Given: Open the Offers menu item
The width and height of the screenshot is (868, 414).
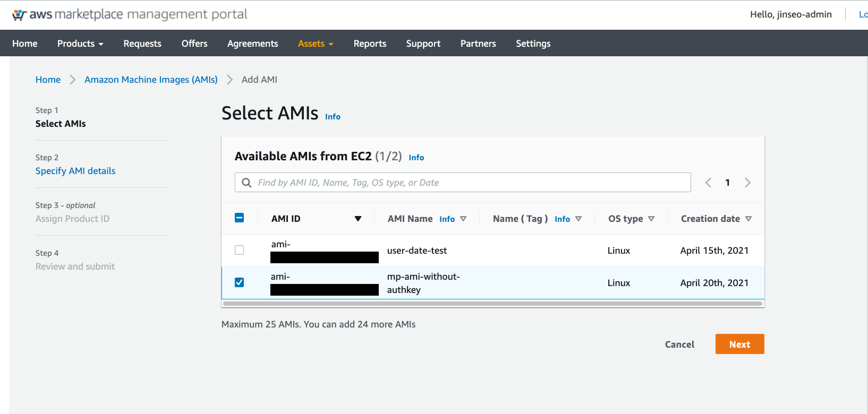Looking at the screenshot, I should (194, 44).
